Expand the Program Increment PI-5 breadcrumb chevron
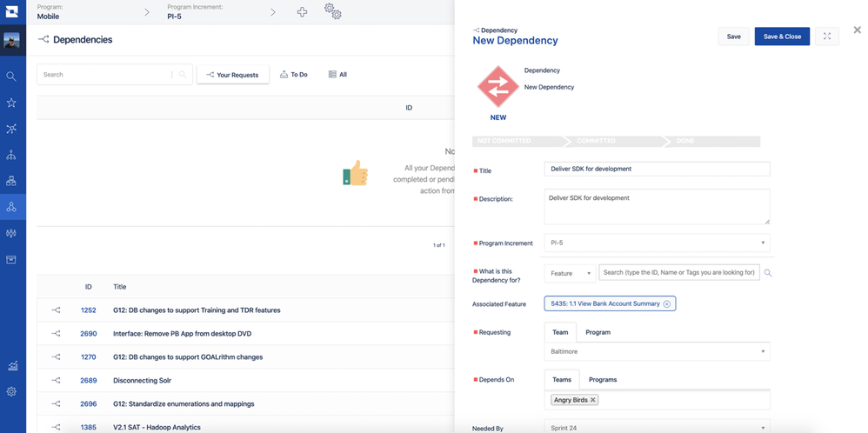 (273, 12)
